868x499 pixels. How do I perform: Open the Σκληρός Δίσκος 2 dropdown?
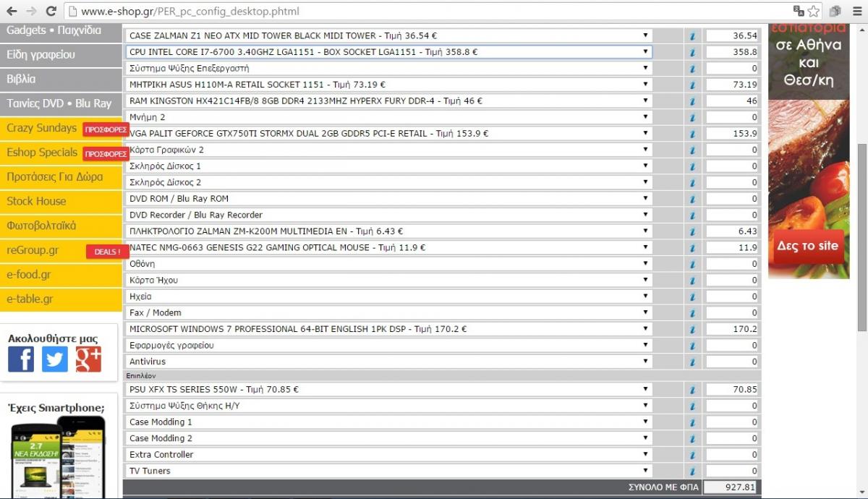388,182
